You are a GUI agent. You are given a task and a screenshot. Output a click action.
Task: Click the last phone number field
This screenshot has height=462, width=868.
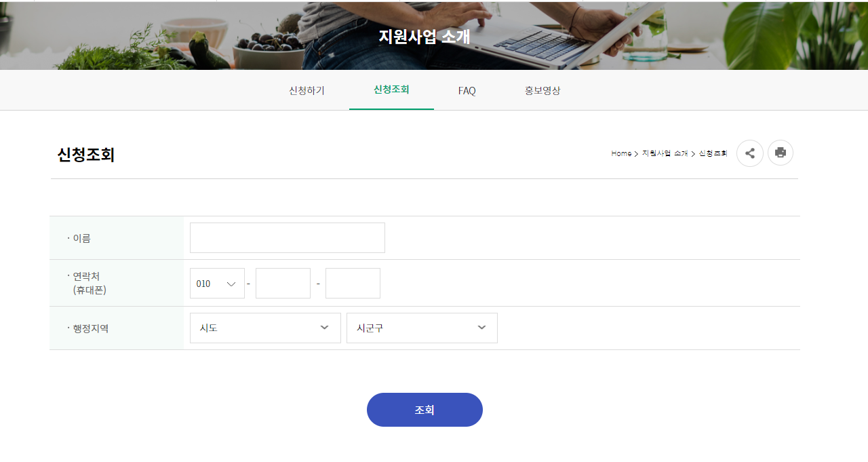pos(353,283)
